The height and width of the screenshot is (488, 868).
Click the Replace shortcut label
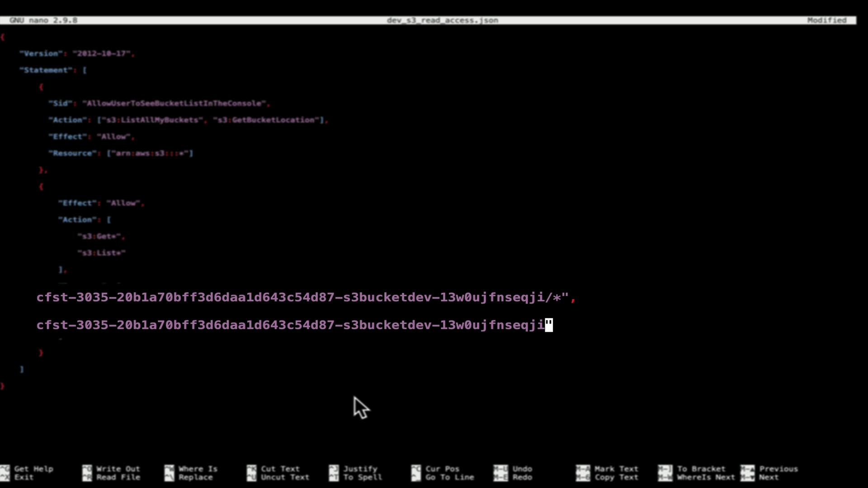click(195, 478)
